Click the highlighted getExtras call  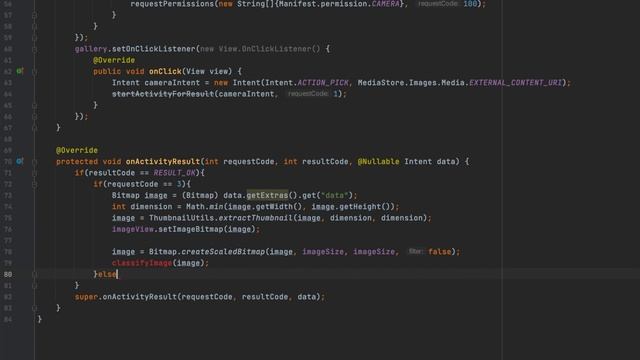click(267, 196)
